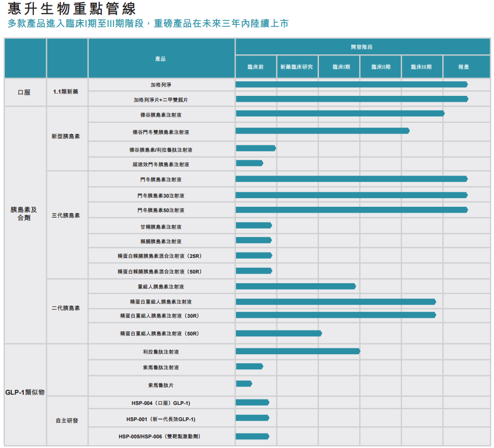Viewport: 494px width, 448px height.
Task: Click the progress bar for 重組人胰島素注射液
Action: (x=296, y=286)
